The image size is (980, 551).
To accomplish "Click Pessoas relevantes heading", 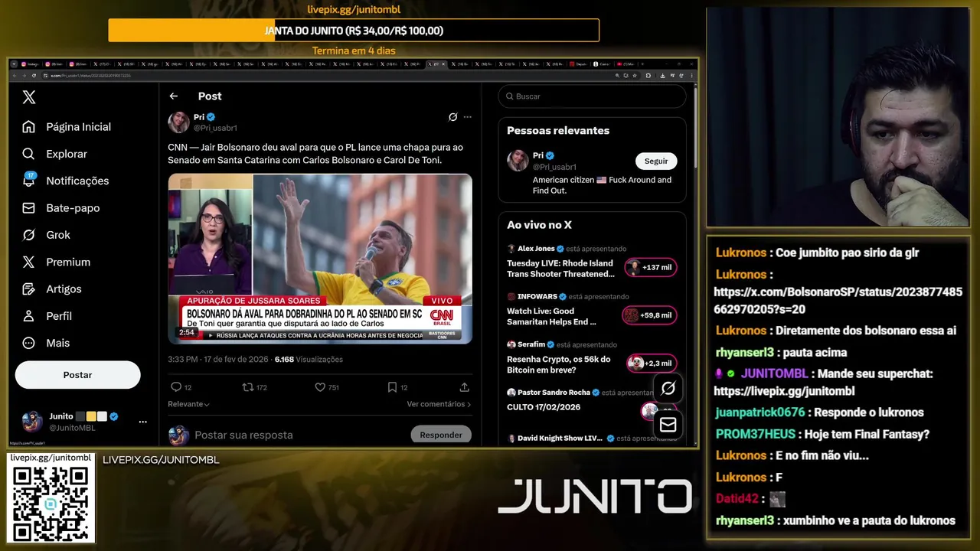I will 558,131.
